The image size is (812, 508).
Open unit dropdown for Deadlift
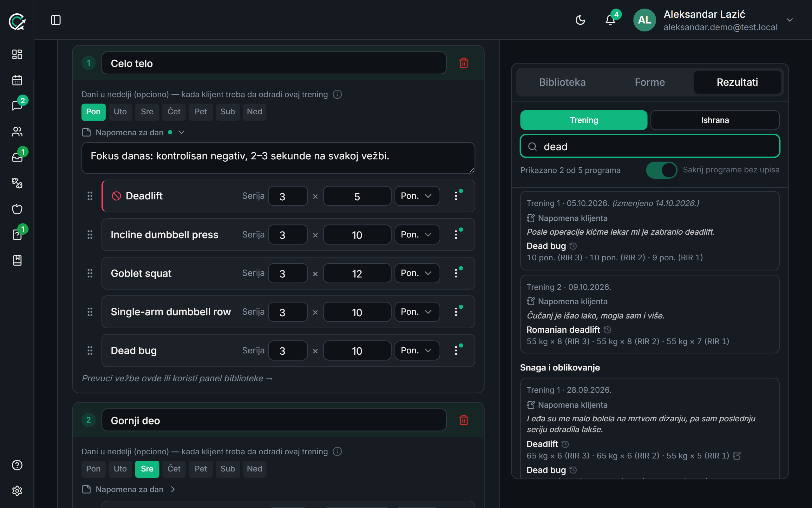[417, 196]
